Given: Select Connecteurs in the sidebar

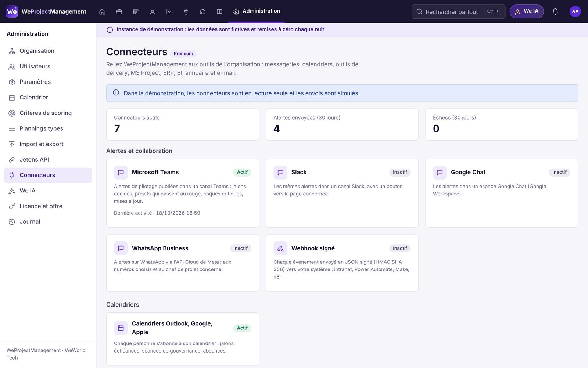Looking at the screenshot, I should (48, 175).
